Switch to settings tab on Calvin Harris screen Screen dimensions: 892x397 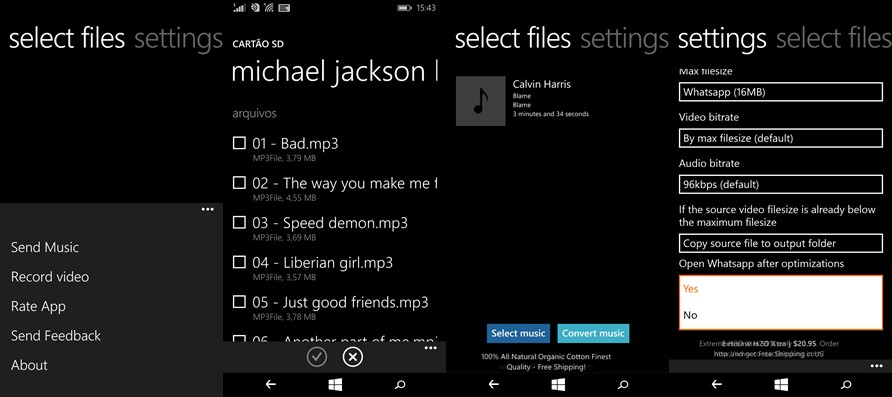point(624,39)
